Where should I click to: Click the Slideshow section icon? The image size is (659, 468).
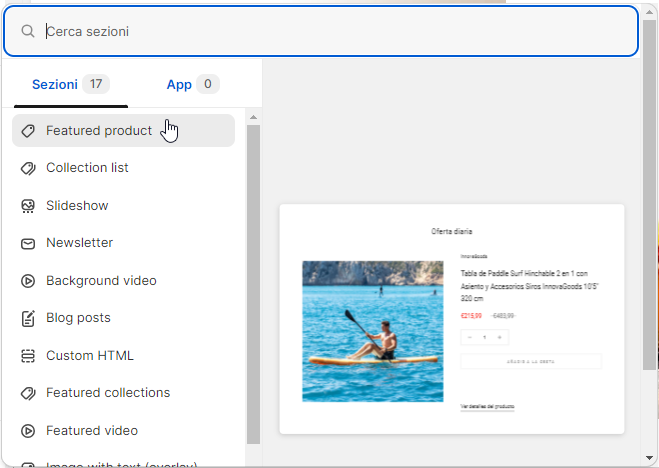coord(28,206)
